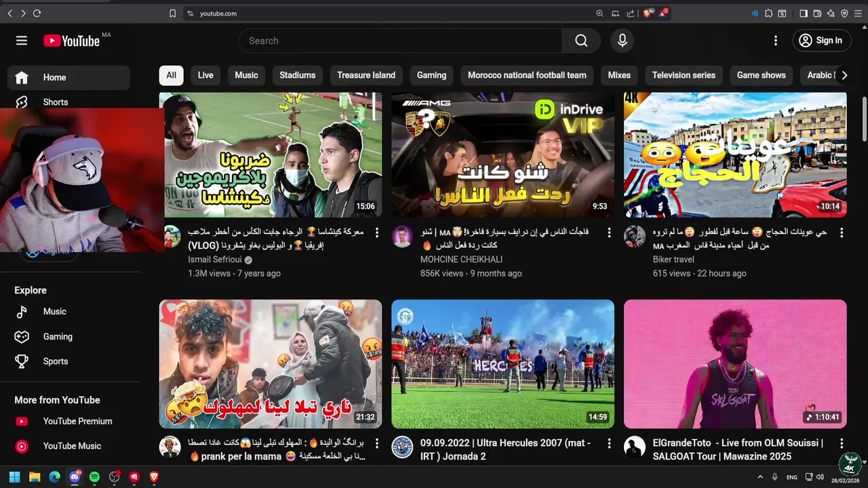The image size is (868, 488).
Task: Open File Explorer from the taskbar
Action: 35,477
